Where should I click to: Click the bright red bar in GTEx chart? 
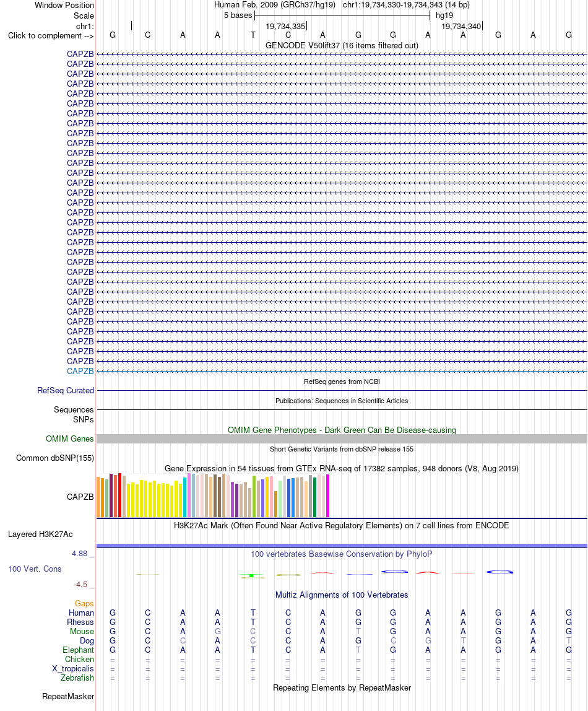[119, 495]
